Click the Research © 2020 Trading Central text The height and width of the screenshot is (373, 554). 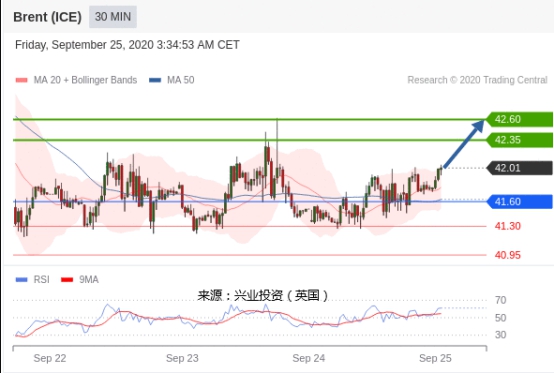[x=477, y=80]
